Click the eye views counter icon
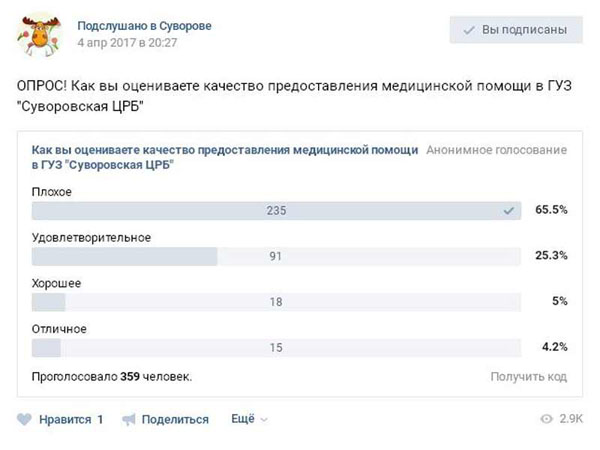The height and width of the screenshot is (450, 600). coord(546,420)
